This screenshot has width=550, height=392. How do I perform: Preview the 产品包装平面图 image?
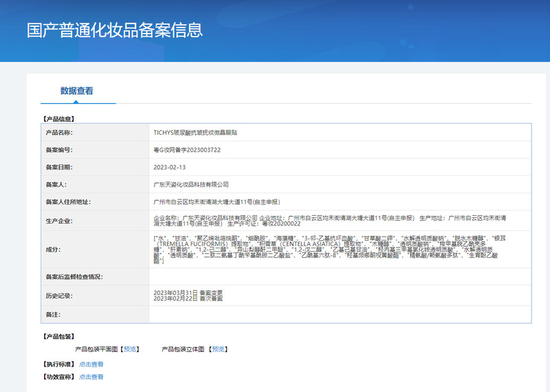coord(130,349)
